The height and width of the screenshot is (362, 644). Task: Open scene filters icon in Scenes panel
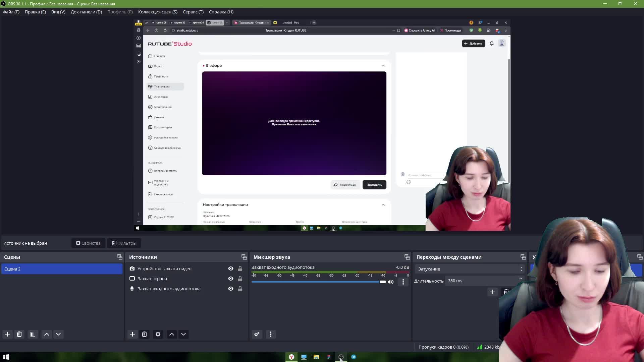(33, 334)
